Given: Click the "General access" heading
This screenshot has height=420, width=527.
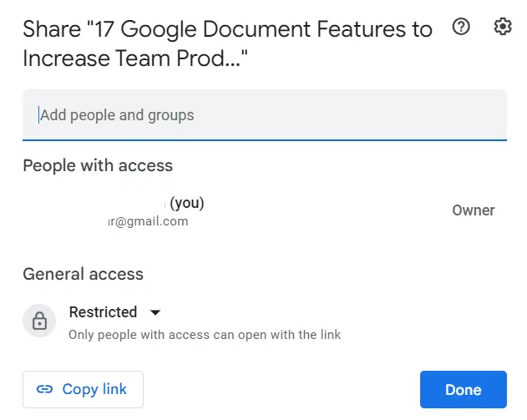Looking at the screenshot, I should point(83,274).
